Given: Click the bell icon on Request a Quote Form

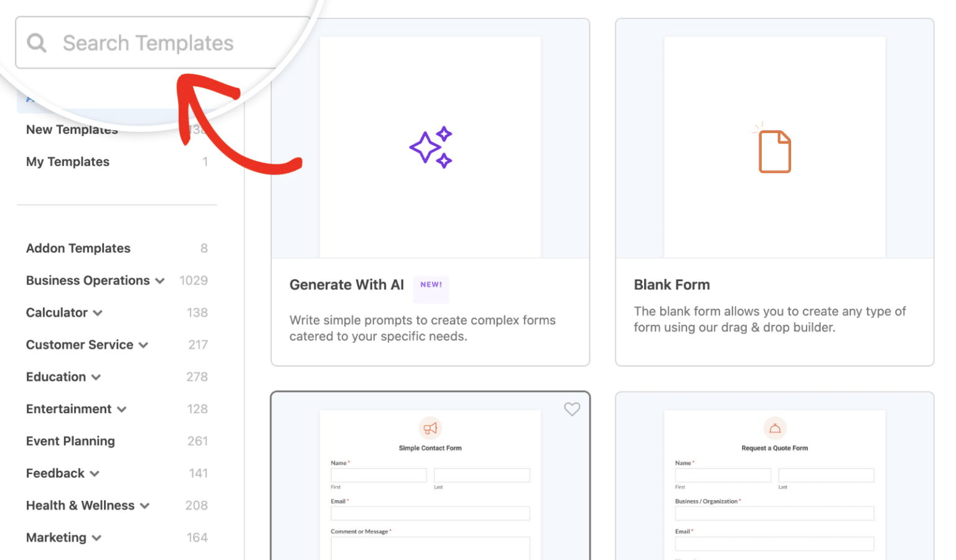Looking at the screenshot, I should point(775,428).
